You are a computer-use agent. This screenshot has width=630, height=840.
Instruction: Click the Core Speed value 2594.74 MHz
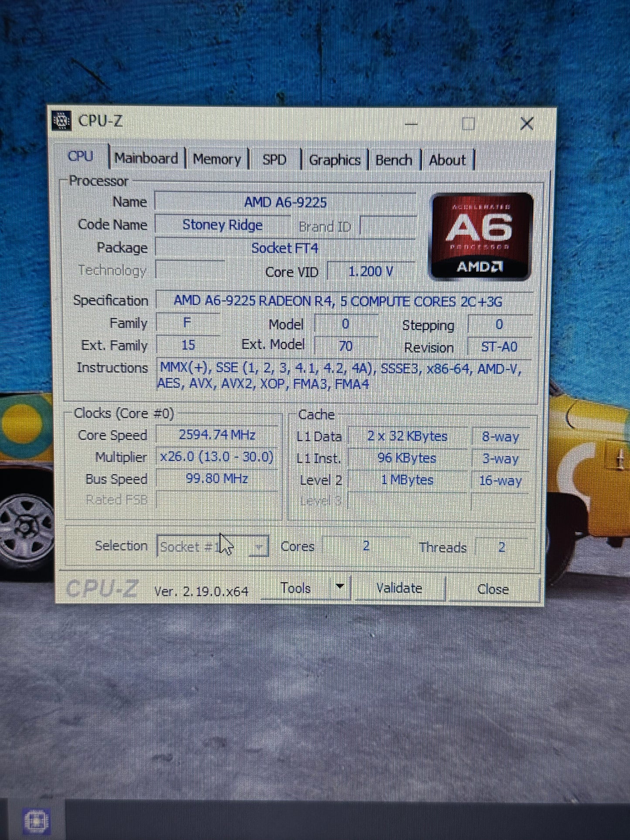(x=217, y=435)
